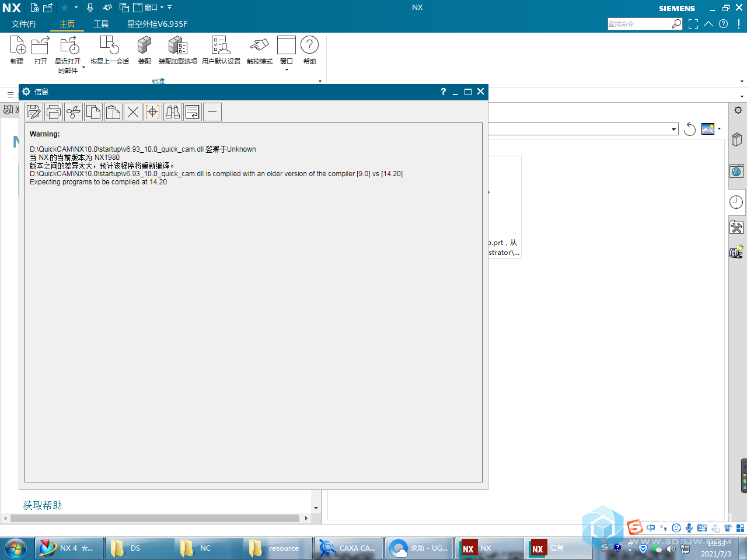The width and height of the screenshot is (747, 560).
Task: Open the Library books tab on resource bar
Action: (x=736, y=139)
